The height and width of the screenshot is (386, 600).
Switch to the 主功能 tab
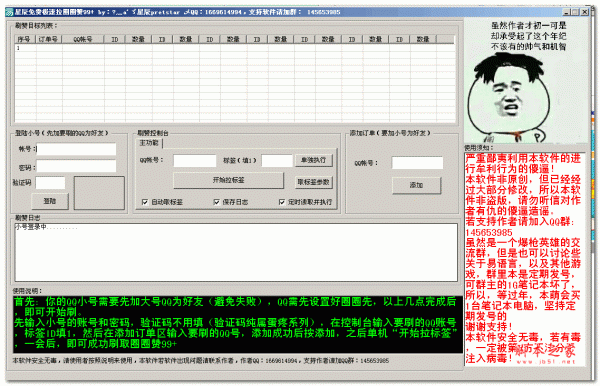tap(149, 143)
